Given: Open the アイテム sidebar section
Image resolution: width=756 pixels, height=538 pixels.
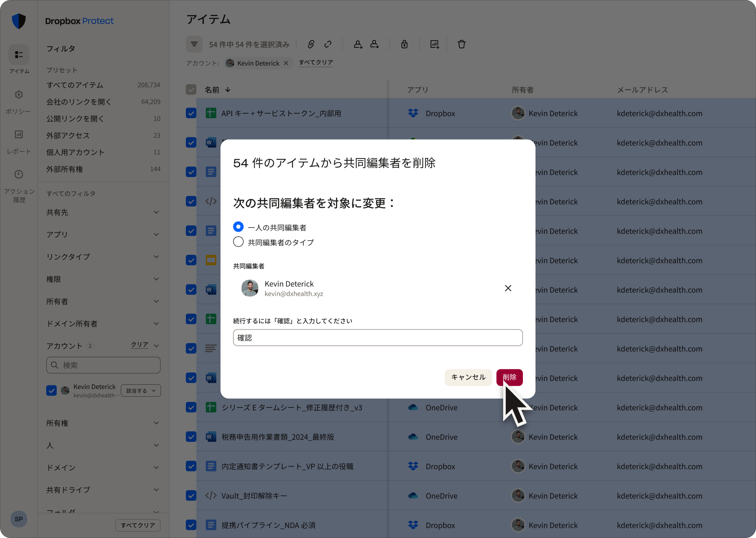Looking at the screenshot, I should click(19, 60).
